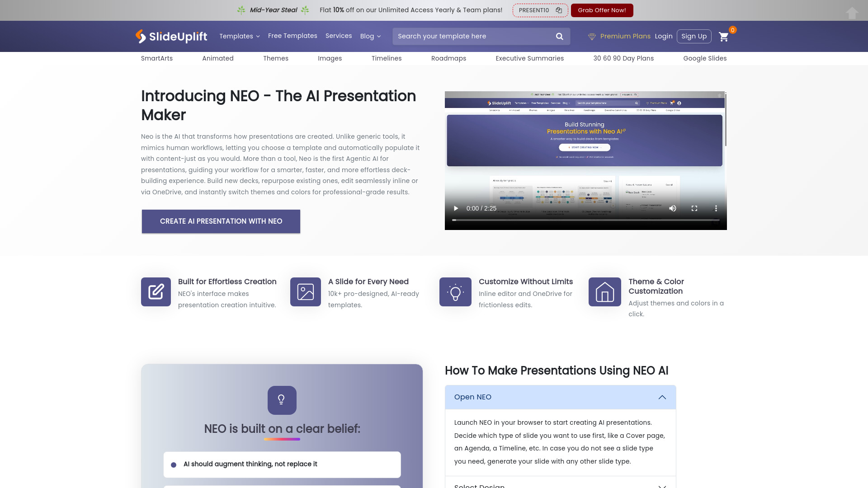Open the Blog menu
The width and height of the screenshot is (868, 488).
[x=370, y=36]
